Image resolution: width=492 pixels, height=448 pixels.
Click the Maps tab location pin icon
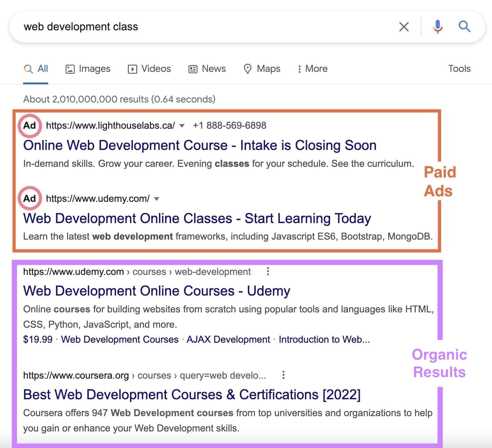248,69
